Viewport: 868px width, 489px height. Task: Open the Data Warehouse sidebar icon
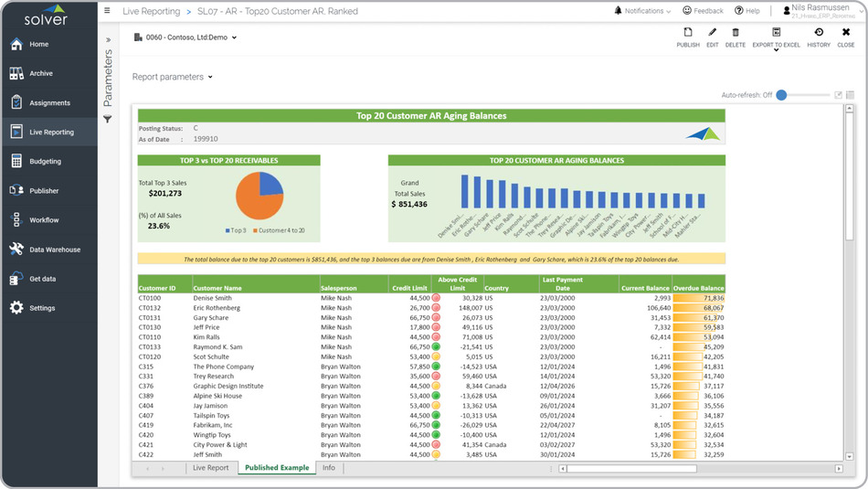tap(16, 250)
